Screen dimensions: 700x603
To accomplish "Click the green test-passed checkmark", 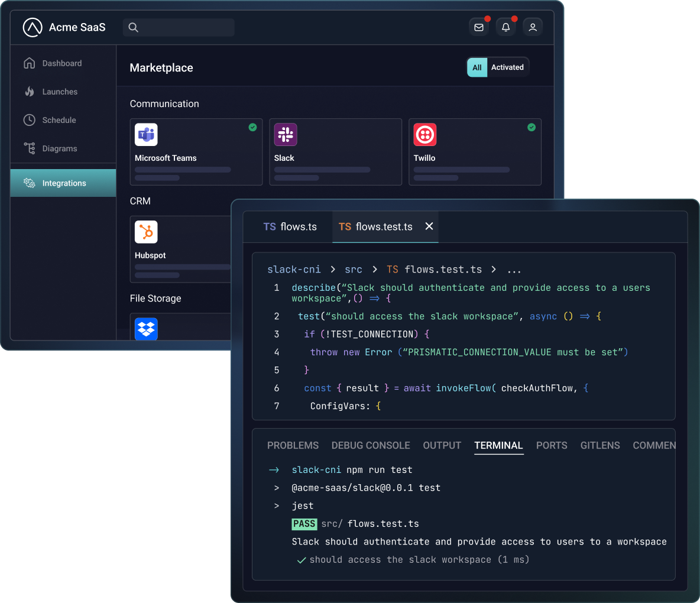I will [302, 560].
